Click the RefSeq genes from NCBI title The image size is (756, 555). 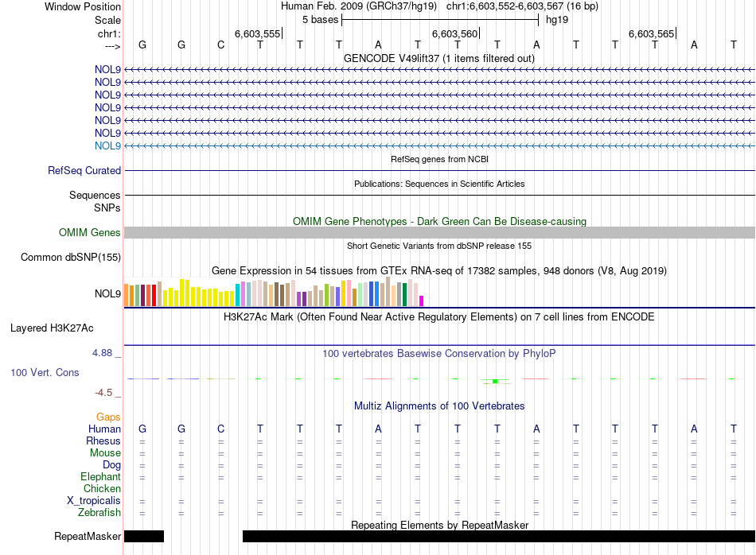[439, 159]
